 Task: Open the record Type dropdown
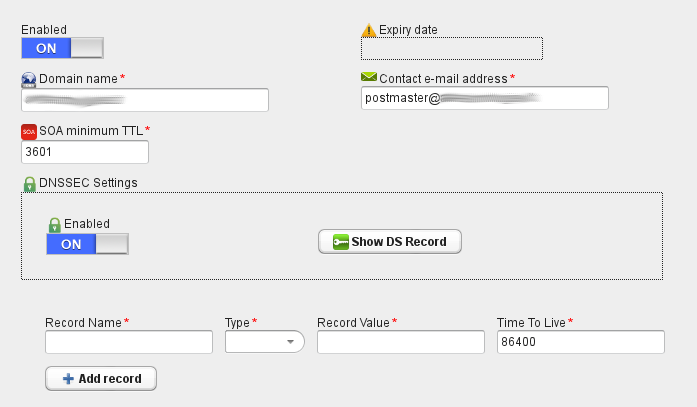(264, 342)
